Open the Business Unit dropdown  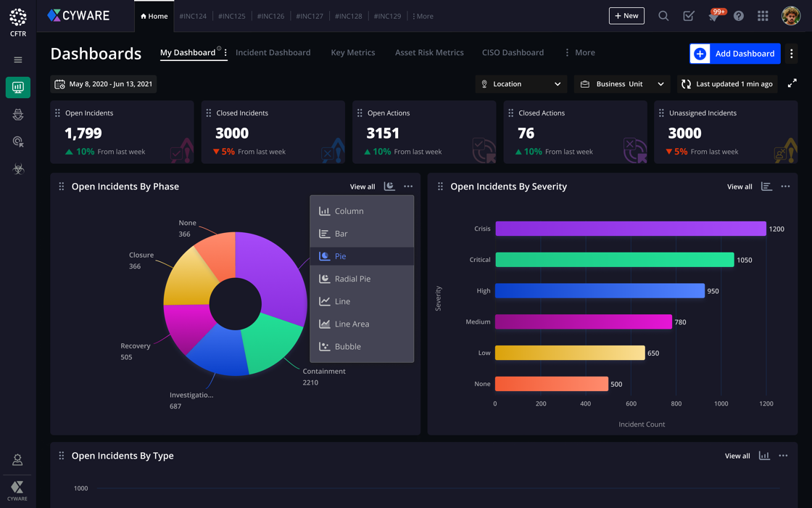pyautogui.click(x=623, y=84)
